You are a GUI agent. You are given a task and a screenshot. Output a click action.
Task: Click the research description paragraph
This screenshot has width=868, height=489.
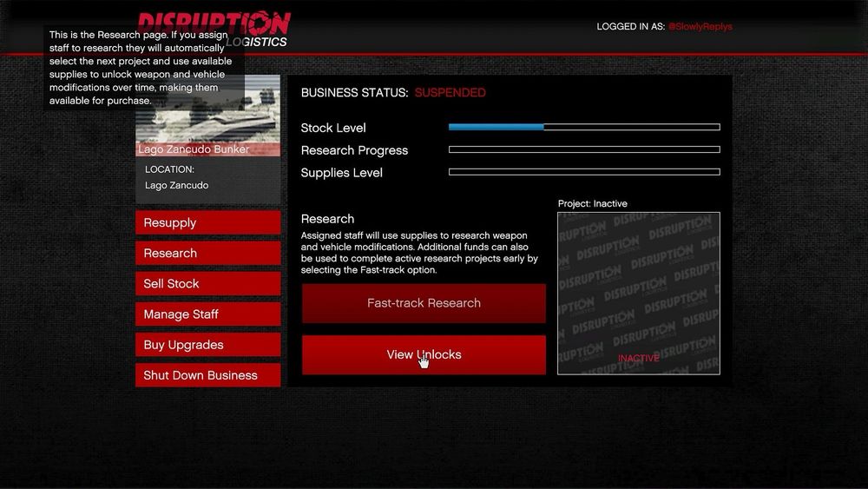click(x=419, y=253)
